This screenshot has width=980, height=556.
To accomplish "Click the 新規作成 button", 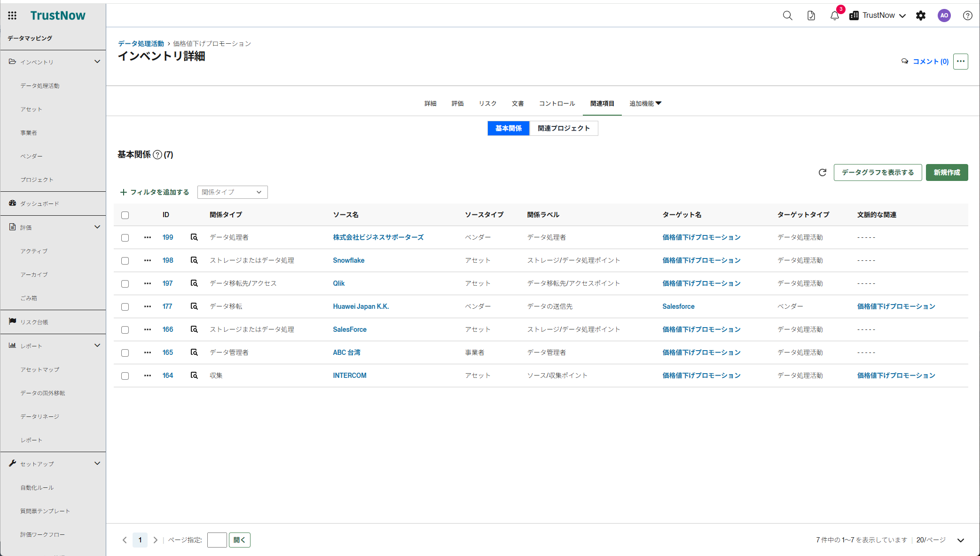I will pyautogui.click(x=947, y=172).
